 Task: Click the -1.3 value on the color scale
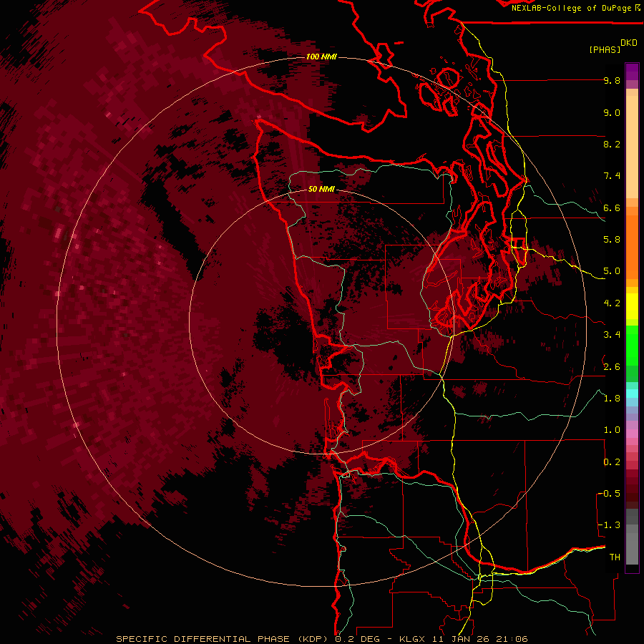click(610, 525)
